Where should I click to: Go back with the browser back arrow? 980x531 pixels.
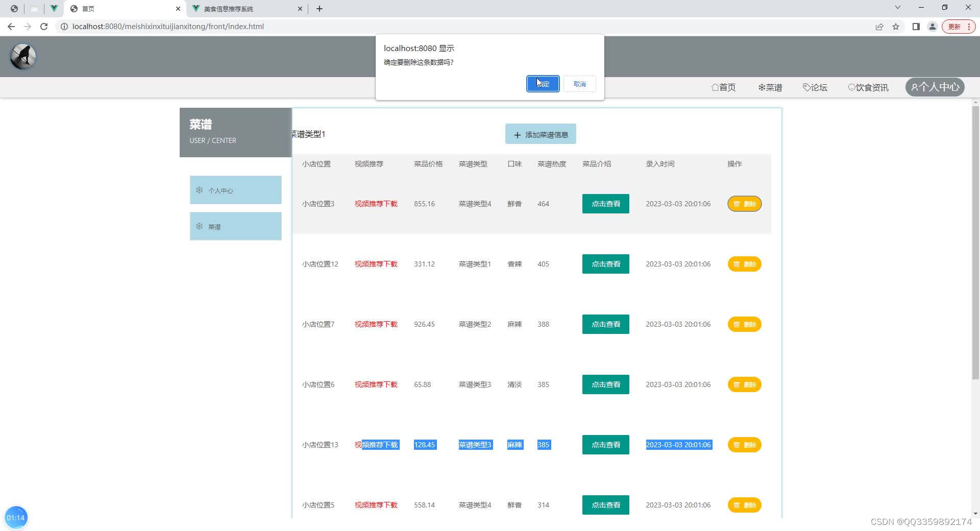pos(11,27)
